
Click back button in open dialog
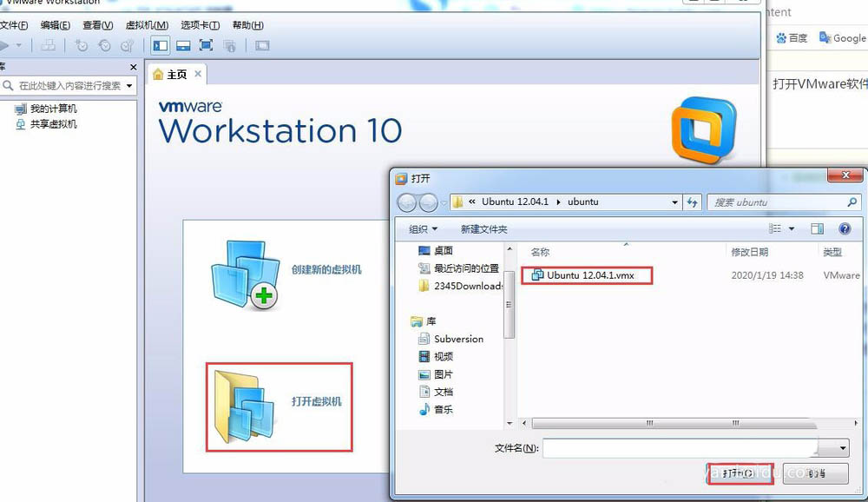[407, 202]
